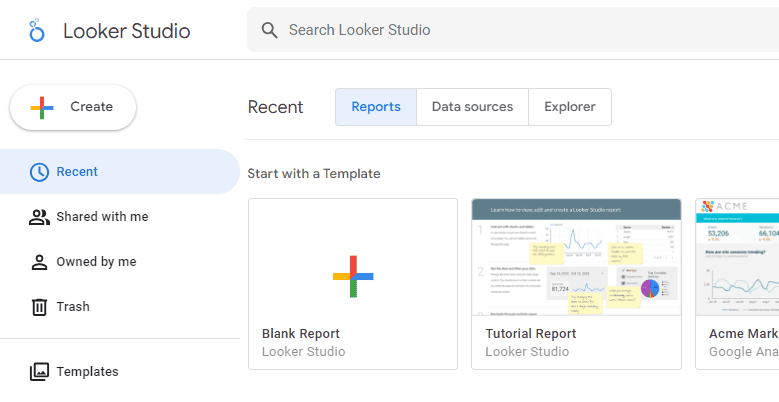Focus the Search Looker Studio field
The height and width of the screenshot is (402, 779).
[x=513, y=30]
